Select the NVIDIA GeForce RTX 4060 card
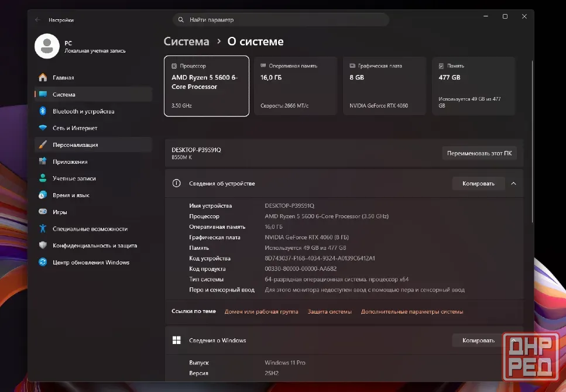This screenshot has width=566, height=392. (x=385, y=86)
